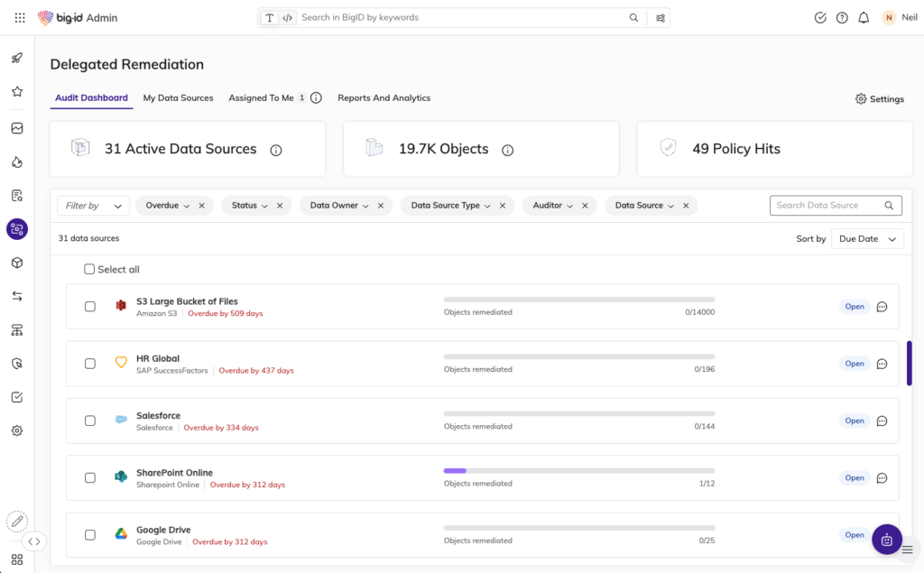Open the settings gear in left sidebar

[17, 431]
